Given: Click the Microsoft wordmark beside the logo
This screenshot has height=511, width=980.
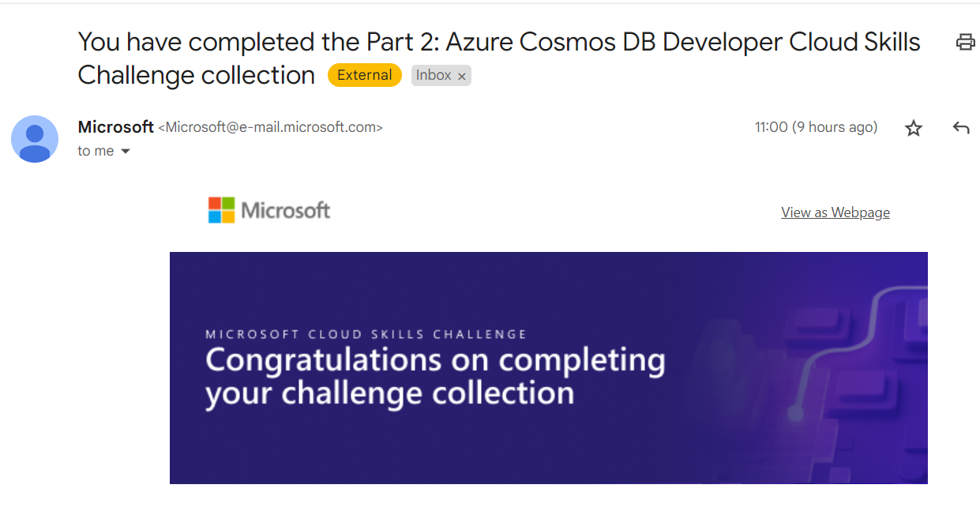Looking at the screenshot, I should [x=286, y=210].
